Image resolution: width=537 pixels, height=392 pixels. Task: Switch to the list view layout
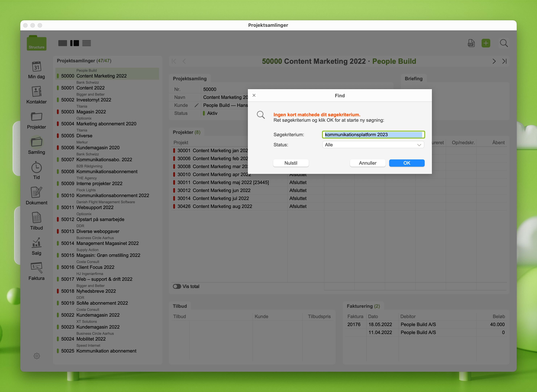(87, 43)
